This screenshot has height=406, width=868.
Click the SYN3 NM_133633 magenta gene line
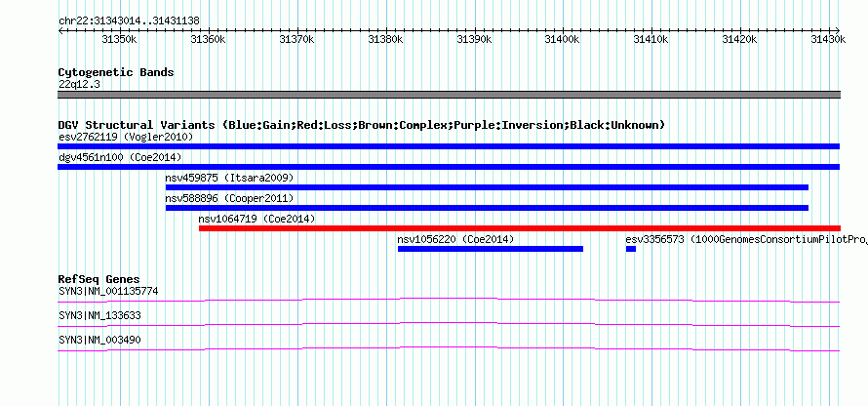click(x=449, y=325)
